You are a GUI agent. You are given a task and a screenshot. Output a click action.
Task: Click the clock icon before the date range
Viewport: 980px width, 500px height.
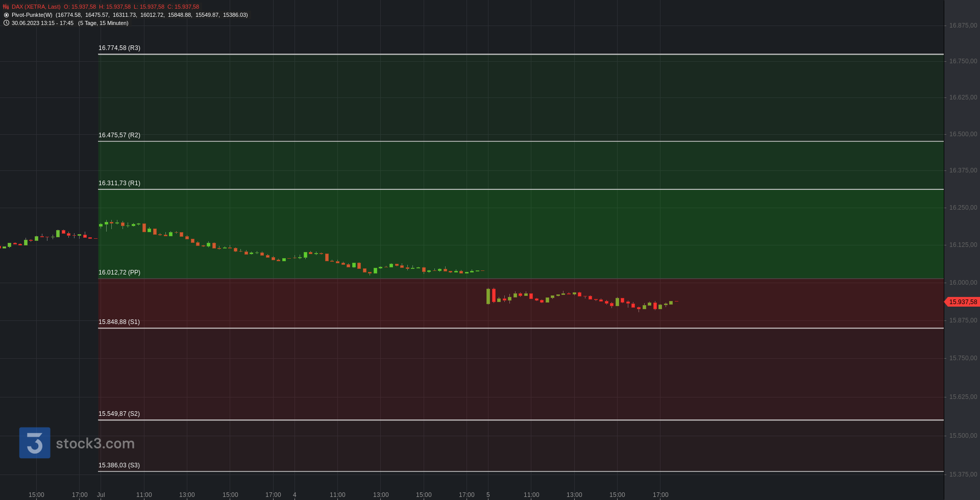(x=6, y=23)
